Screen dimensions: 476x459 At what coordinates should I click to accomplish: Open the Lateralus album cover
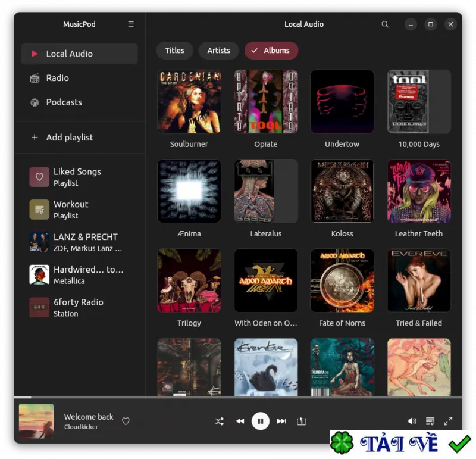265,191
